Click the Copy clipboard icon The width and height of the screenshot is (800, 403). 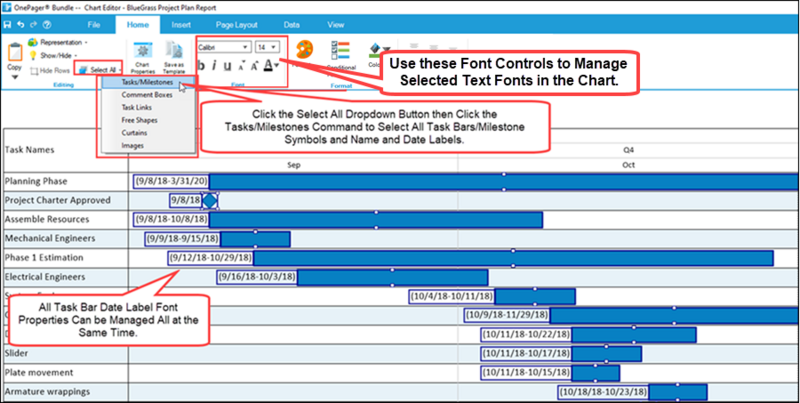click(x=15, y=53)
